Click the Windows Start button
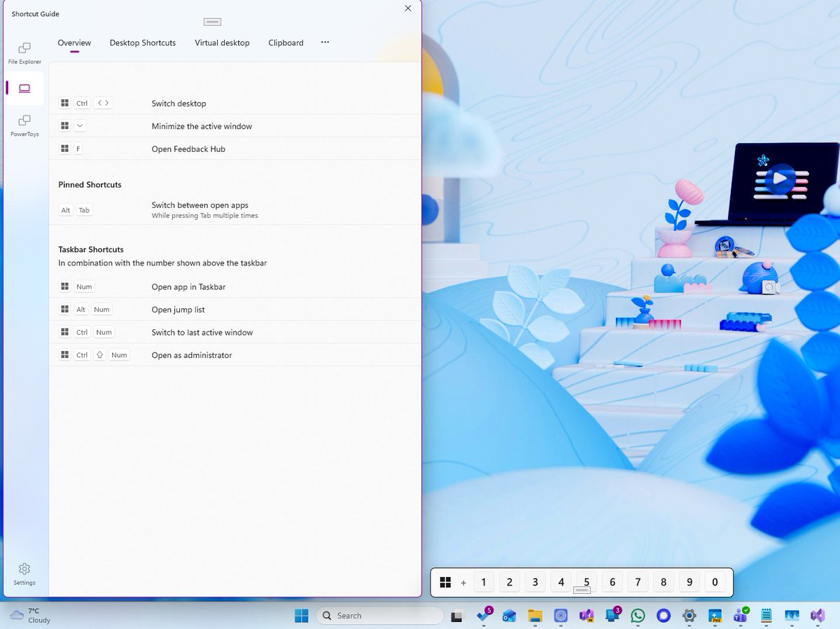Viewport: 840px width, 629px height. pos(301,615)
